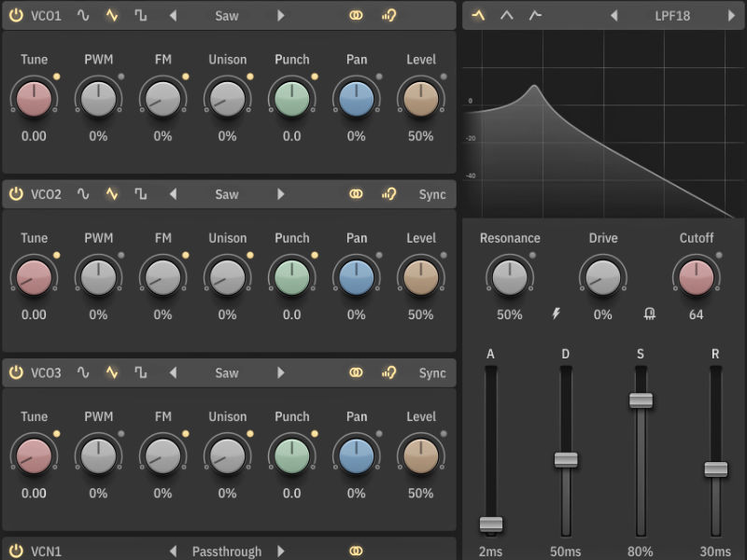Click VCO3 ear listen icon

[388, 372]
